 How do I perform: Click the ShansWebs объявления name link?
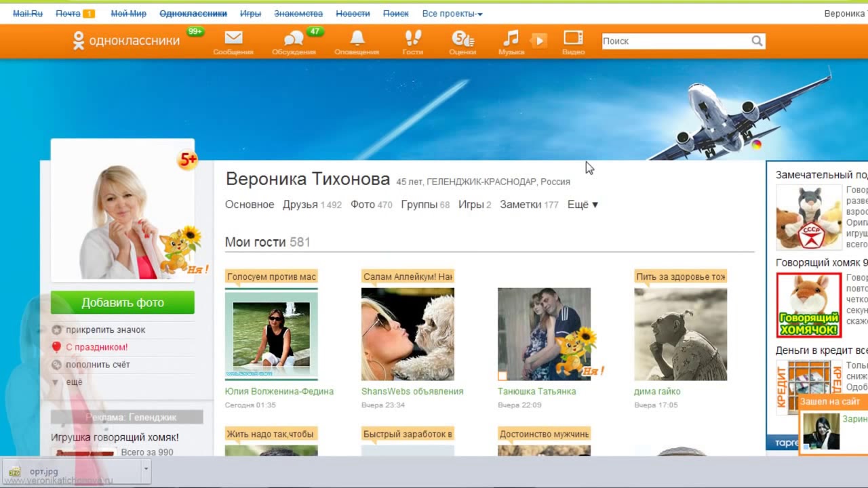click(x=412, y=391)
